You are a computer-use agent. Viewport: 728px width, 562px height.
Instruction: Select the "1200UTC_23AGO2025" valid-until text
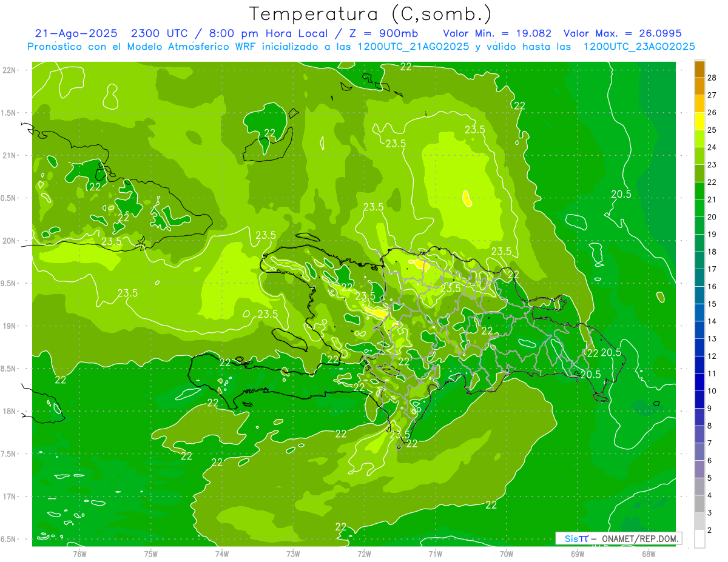tap(639, 47)
